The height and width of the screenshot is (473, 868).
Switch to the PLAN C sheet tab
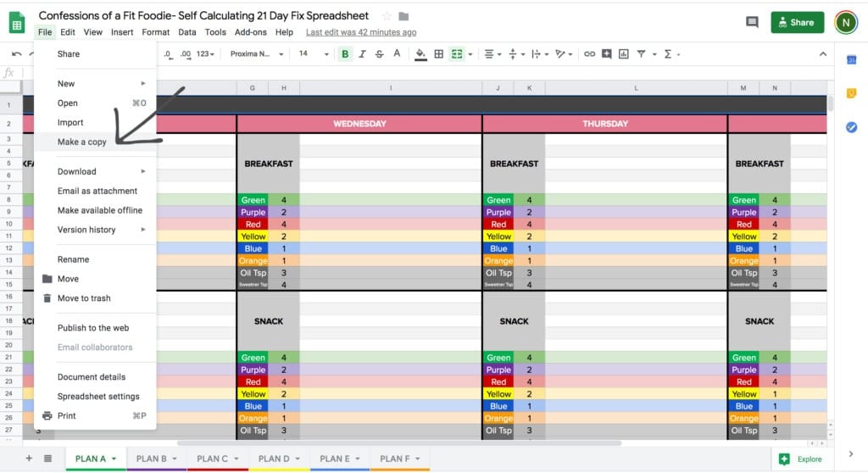coord(213,459)
